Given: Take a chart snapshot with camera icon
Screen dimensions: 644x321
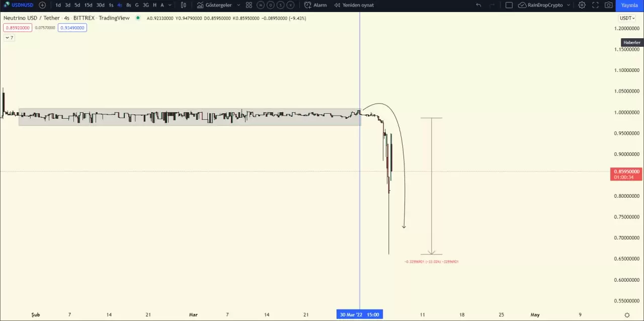Looking at the screenshot, I should point(609,5).
